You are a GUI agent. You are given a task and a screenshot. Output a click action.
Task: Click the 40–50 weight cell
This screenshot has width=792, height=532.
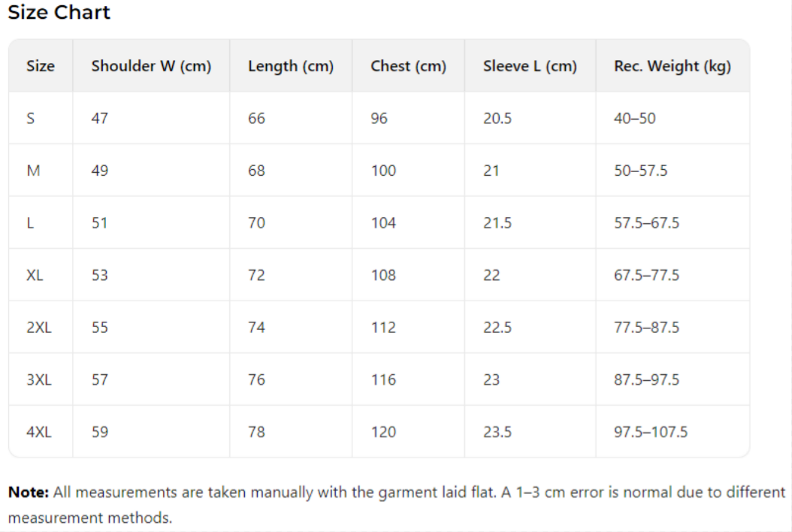[634, 118]
